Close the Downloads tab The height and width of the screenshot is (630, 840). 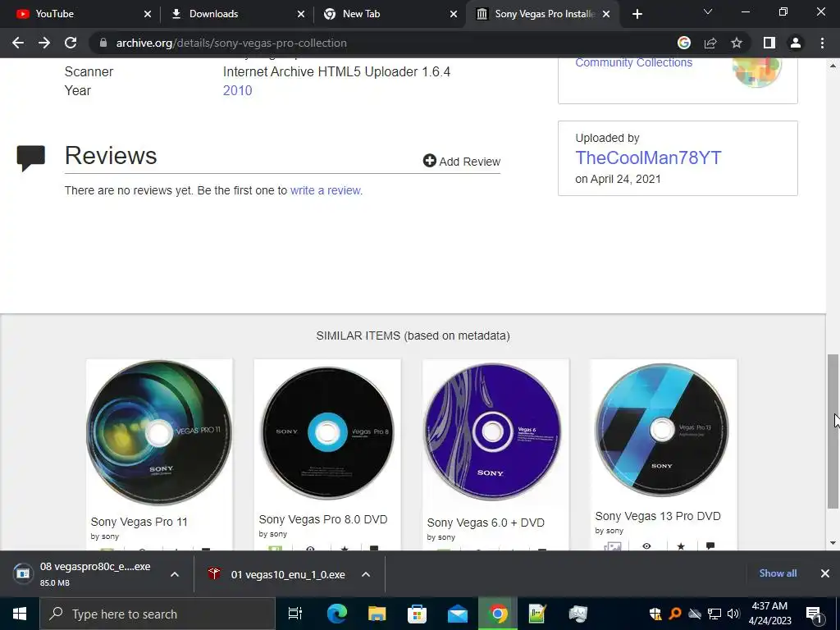(300, 14)
